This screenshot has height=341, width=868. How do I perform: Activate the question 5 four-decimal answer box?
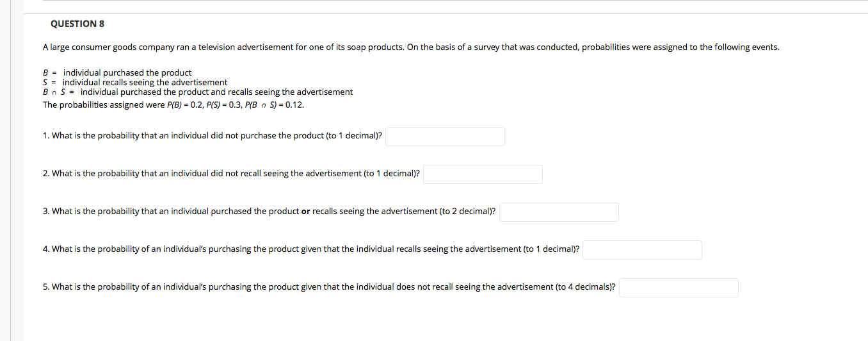[679, 288]
